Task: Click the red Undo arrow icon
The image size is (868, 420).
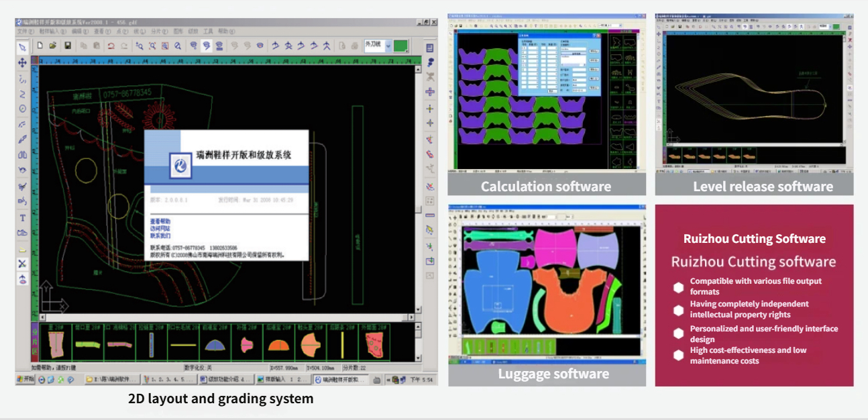Action: [x=111, y=46]
